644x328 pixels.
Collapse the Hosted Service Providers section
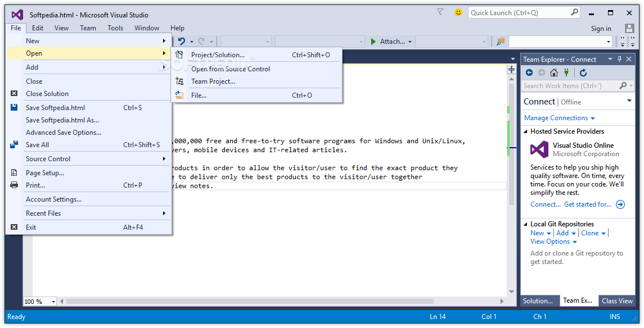pyautogui.click(x=526, y=131)
